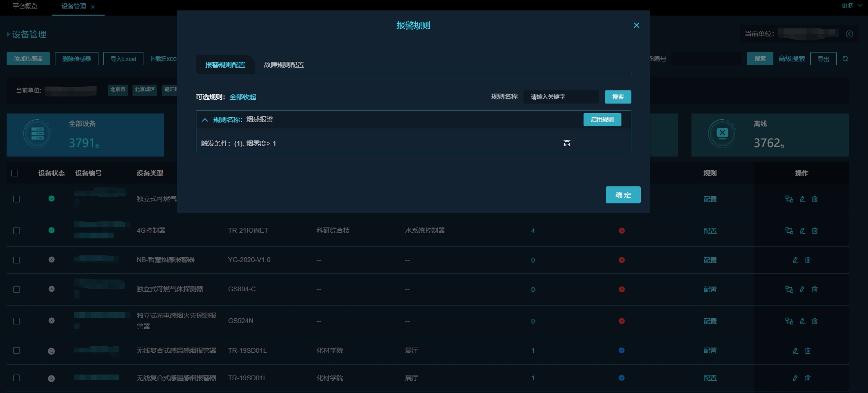
Task: Click the arrow icon next to 当前单位 at top right
Action: click(x=850, y=34)
